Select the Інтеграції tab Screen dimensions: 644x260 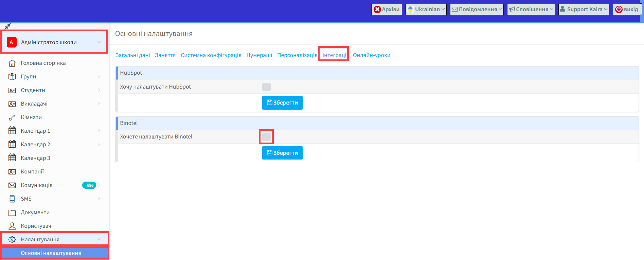[335, 55]
